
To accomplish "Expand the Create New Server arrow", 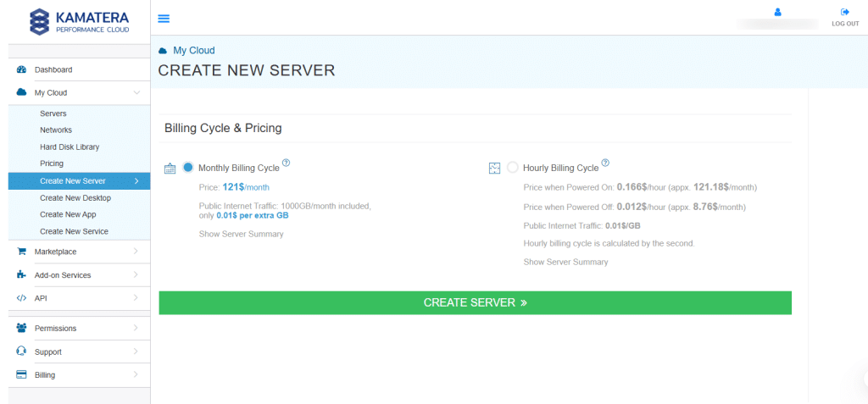I will tap(136, 181).
